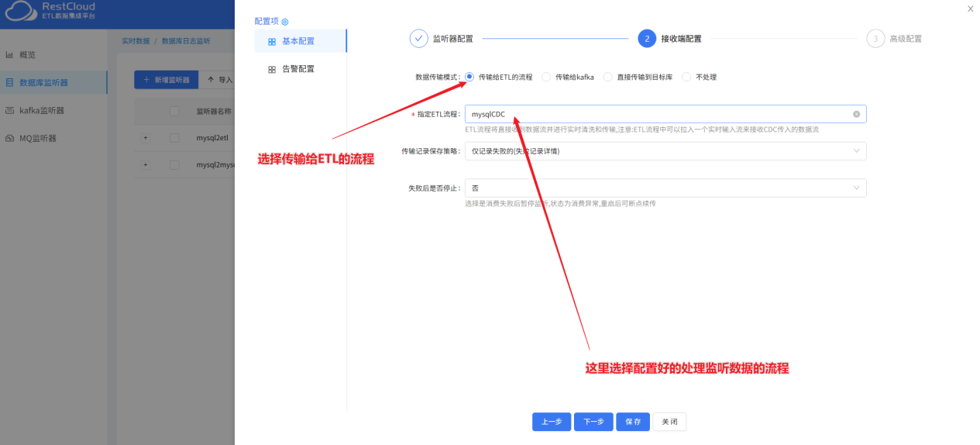
Task: Open 告警配置 config tab
Action: pyautogui.click(x=301, y=69)
